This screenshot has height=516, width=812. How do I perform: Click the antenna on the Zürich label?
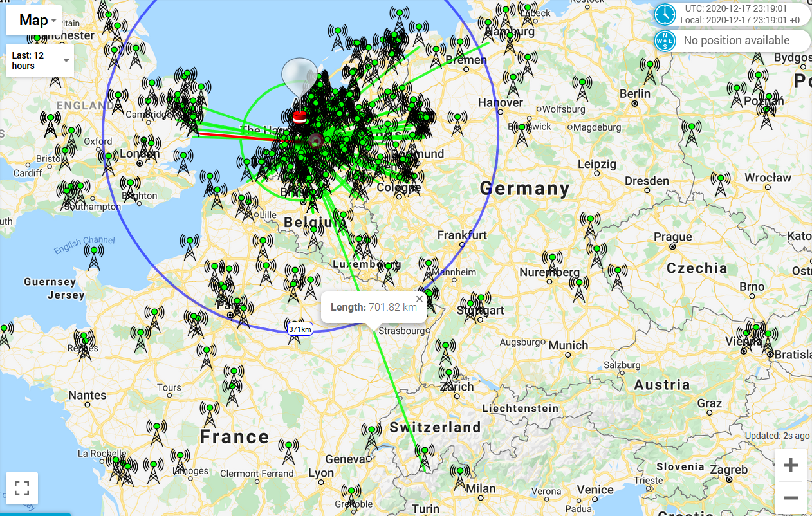click(448, 381)
